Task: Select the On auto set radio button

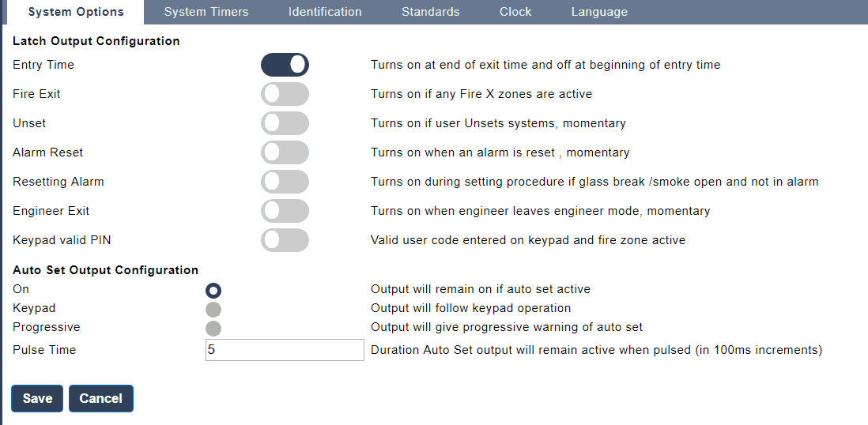Action: 213,290
